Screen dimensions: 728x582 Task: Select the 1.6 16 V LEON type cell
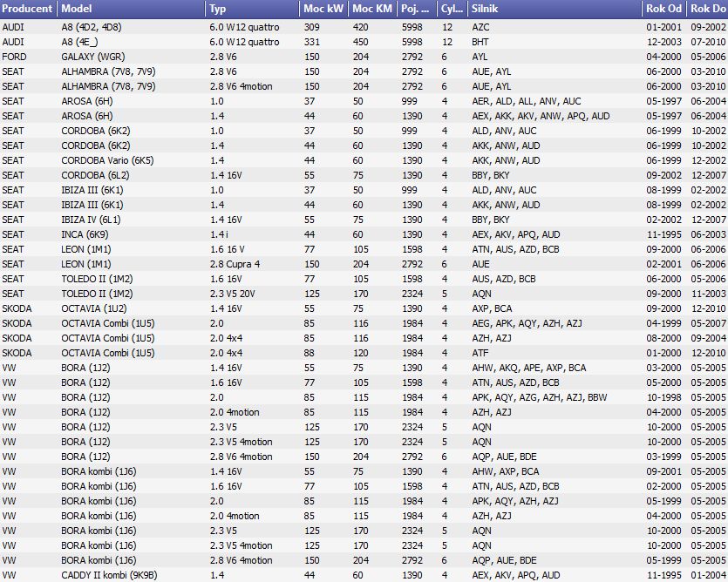227,250
